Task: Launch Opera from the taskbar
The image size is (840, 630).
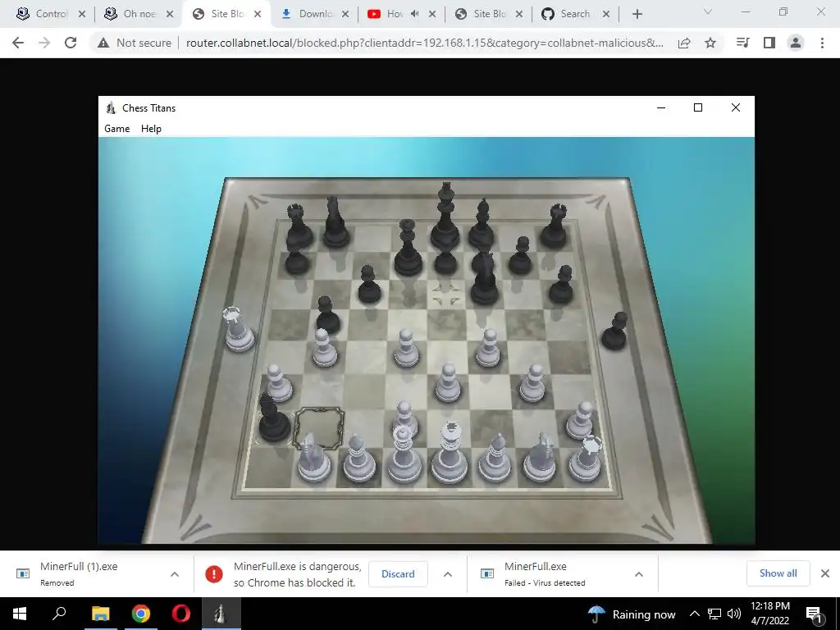Action: [x=181, y=614]
